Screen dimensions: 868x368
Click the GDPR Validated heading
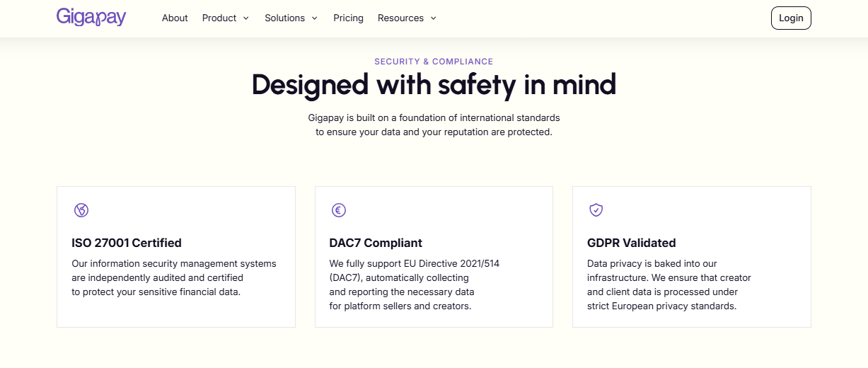[632, 243]
